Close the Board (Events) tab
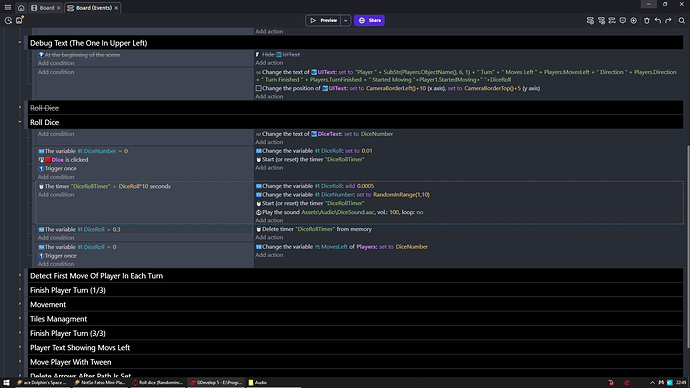The image size is (690, 388). (x=116, y=8)
